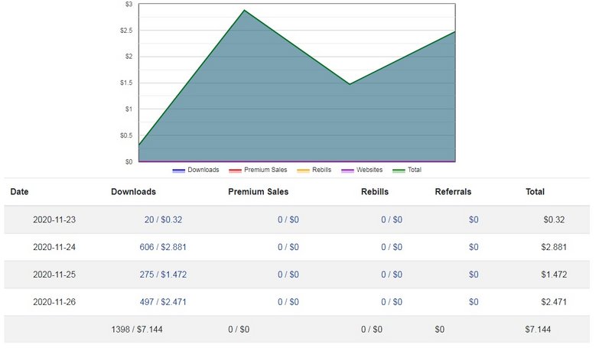Viewport: 612px width, 364px height.
Task: Click the Date column header
Action: tap(19, 192)
